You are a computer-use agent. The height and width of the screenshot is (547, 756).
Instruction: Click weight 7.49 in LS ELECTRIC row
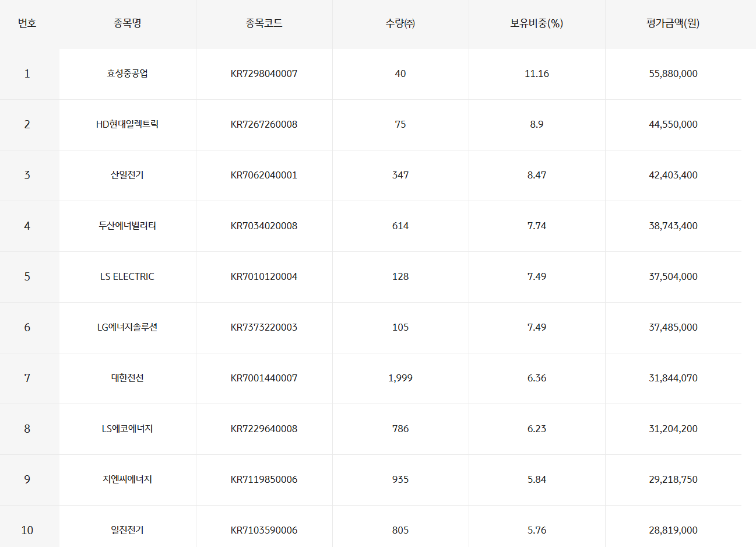(537, 276)
